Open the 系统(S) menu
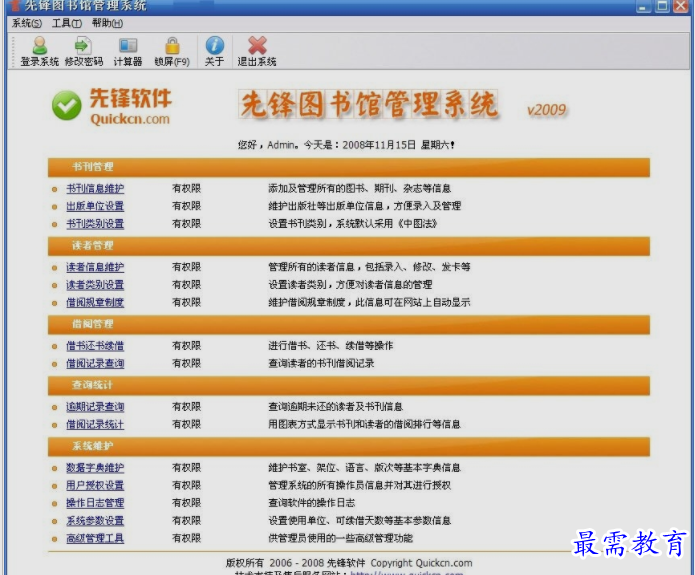 tap(27, 23)
